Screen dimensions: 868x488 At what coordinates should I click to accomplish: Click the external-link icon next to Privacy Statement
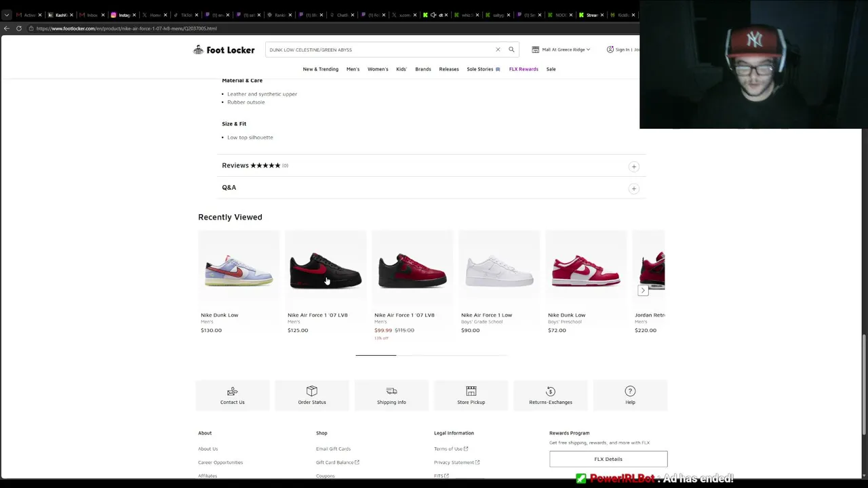(477, 462)
